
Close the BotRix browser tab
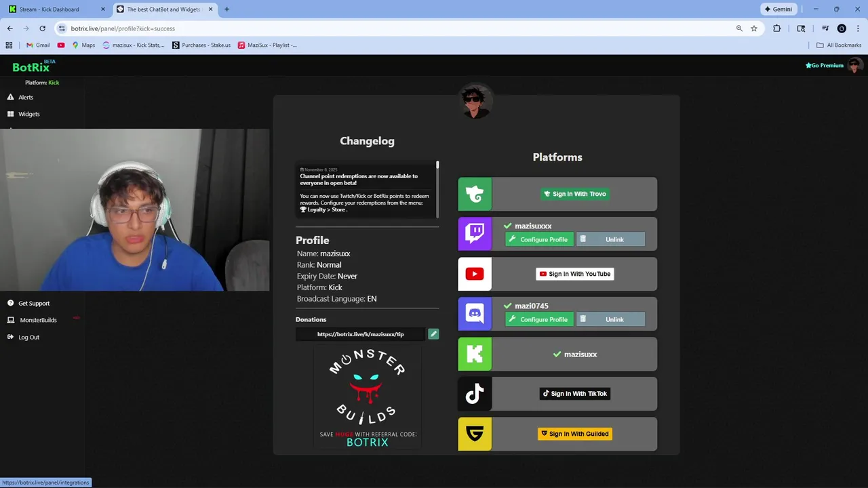(210, 9)
